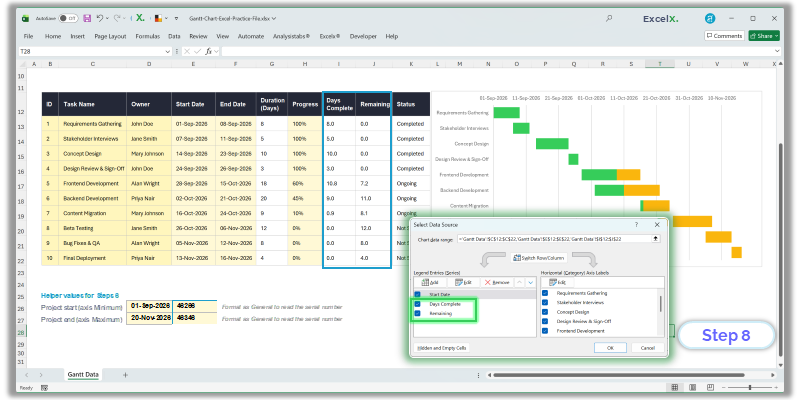Screen dimensions: 800x400
Task: Open the file name dropdown in title bar
Action: tap(274, 18)
